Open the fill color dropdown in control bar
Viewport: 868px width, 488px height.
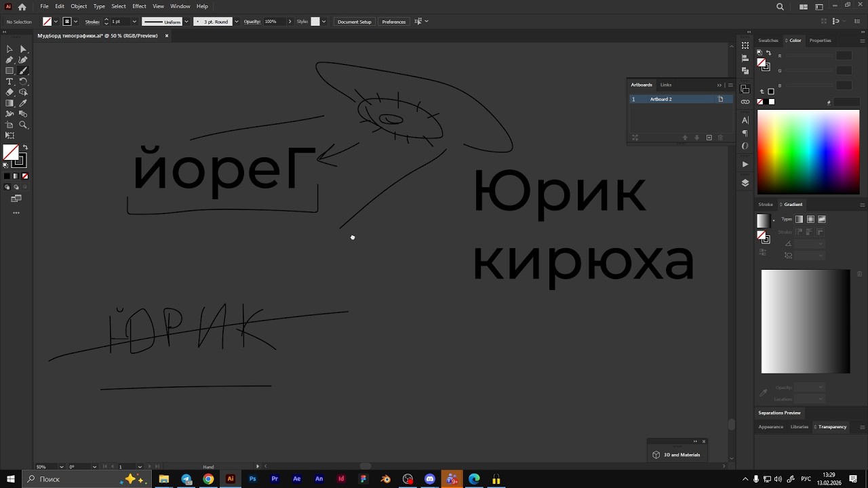pyautogui.click(x=56, y=22)
